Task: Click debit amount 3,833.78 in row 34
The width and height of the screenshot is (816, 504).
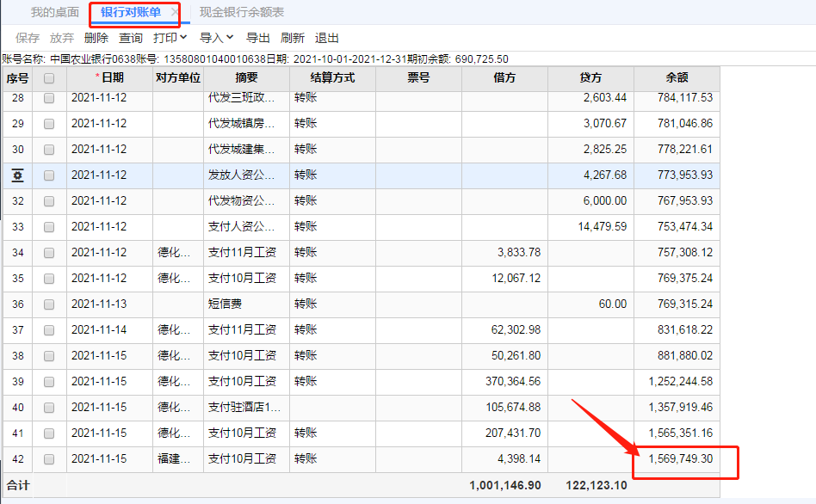Action: pyautogui.click(x=519, y=252)
